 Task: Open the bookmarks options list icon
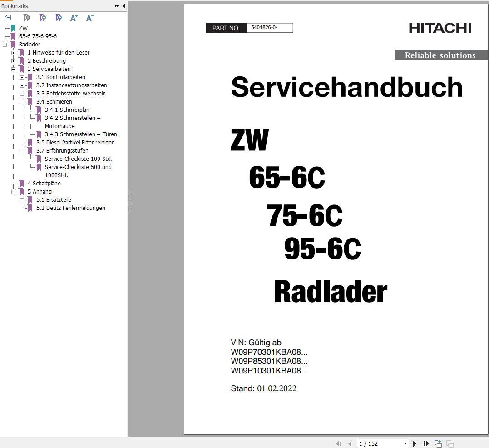(x=7, y=18)
